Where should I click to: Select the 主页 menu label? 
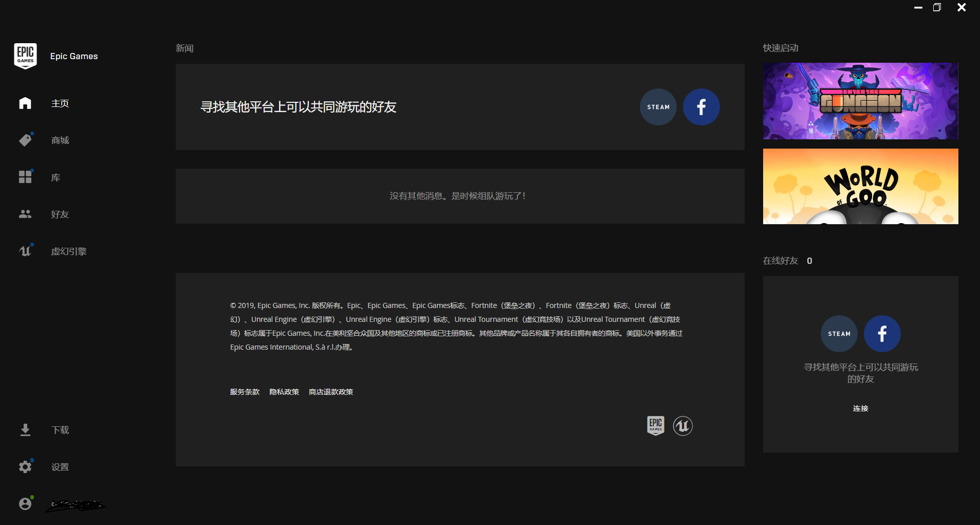60,103
